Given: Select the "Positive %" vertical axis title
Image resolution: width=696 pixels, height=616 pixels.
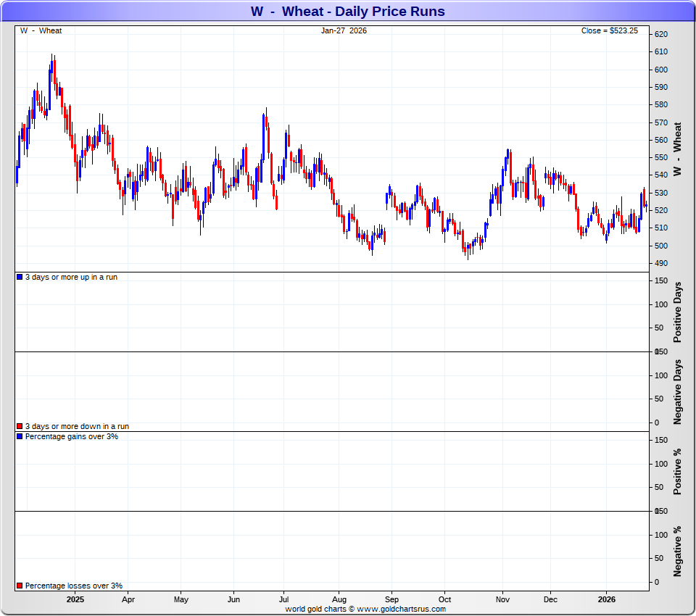Looking at the screenshot, I should click(x=678, y=471).
